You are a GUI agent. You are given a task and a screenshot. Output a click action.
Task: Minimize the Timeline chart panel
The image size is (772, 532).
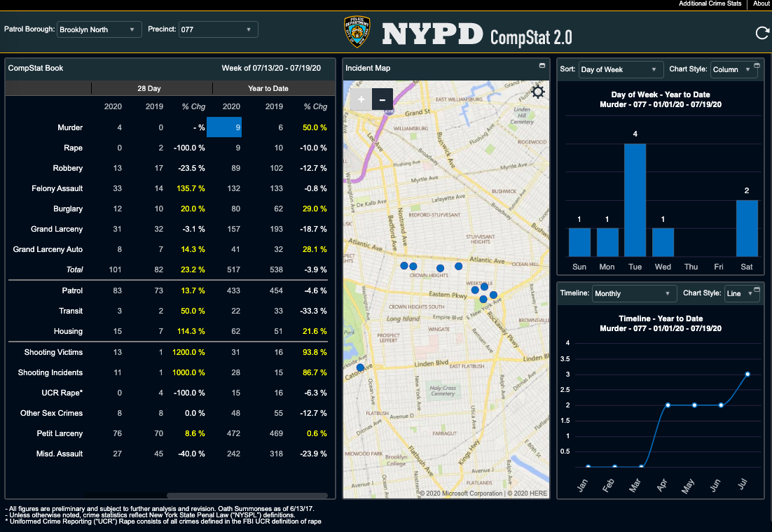[x=757, y=289]
